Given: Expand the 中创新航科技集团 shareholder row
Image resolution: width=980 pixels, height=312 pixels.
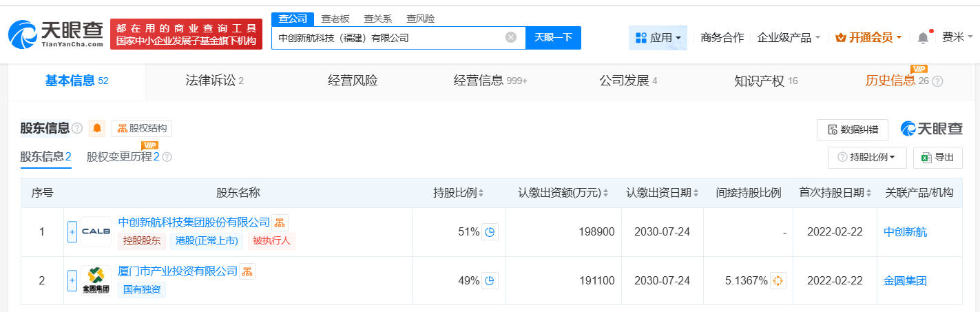Looking at the screenshot, I should 72,232.
